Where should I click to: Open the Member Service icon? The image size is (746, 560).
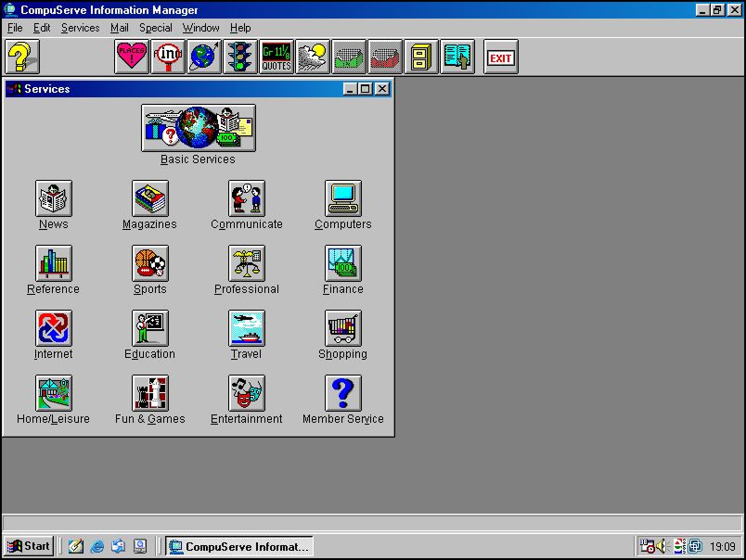tap(343, 393)
